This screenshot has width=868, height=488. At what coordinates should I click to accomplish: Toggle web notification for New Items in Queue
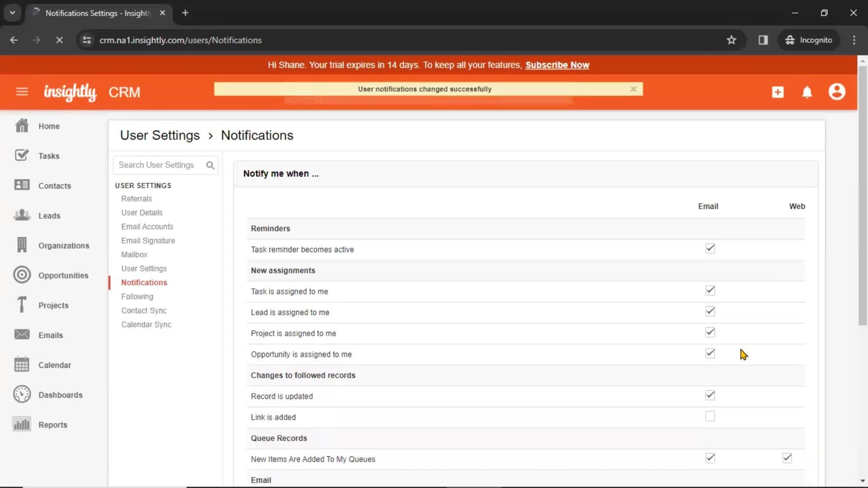[x=788, y=458]
